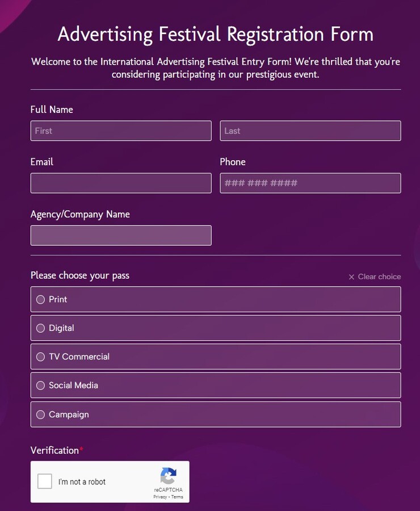Screen dimensions: 420x511
Task: Click the form title heading
Action: 215,33
